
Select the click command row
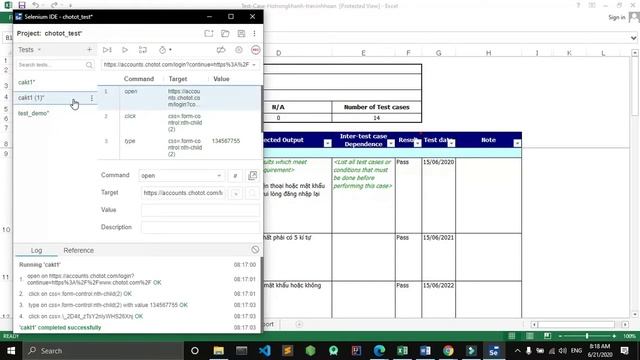coord(179,122)
